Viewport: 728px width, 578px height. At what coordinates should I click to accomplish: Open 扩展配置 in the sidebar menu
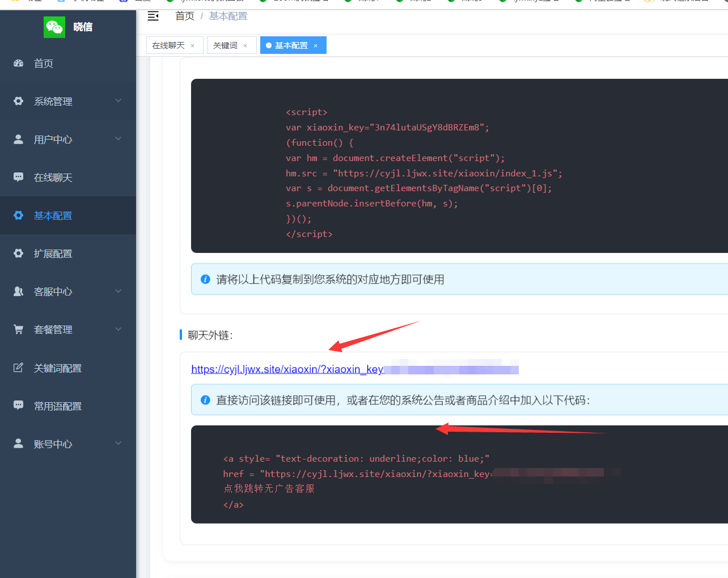[x=68, y=254]
